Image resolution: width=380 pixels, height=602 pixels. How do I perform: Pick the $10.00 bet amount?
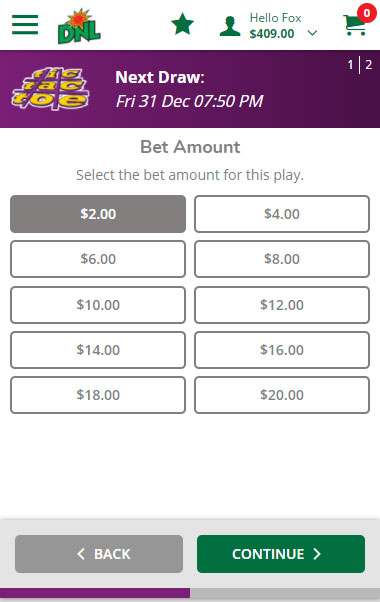[x=98, y=305]
